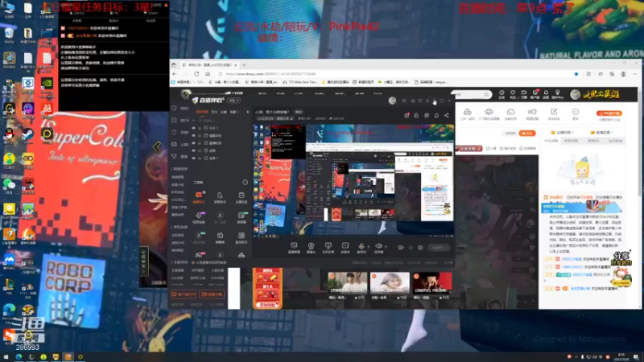The width and height of the screenshot is (644, 362).
Task: Add a screen capture source from the bottom bar
Action: 294,248
